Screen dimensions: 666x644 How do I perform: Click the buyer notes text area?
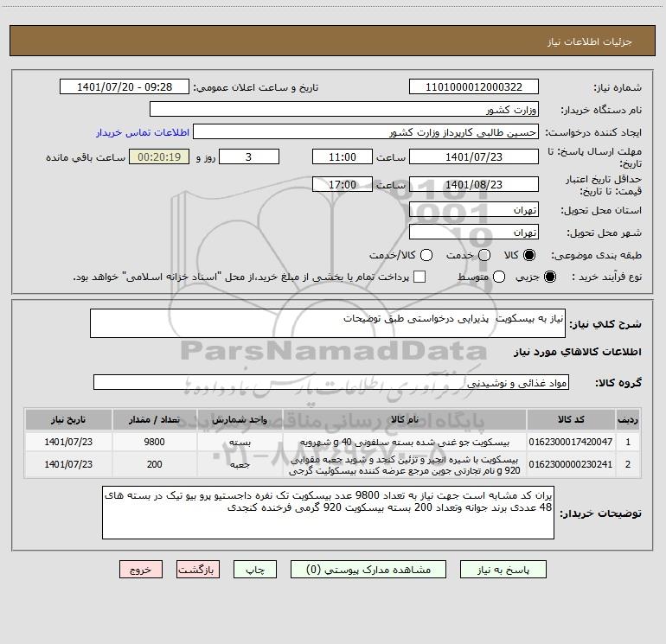point(328,513)
